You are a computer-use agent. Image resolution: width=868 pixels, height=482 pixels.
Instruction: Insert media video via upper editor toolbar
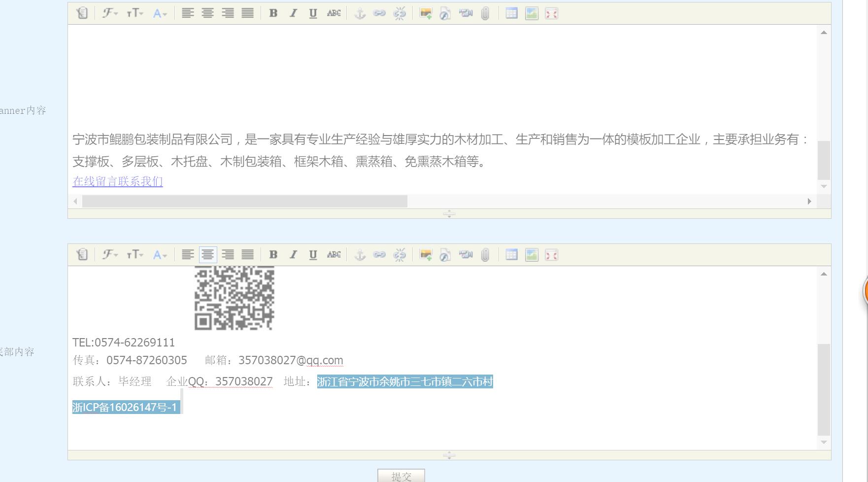[466, 13]
